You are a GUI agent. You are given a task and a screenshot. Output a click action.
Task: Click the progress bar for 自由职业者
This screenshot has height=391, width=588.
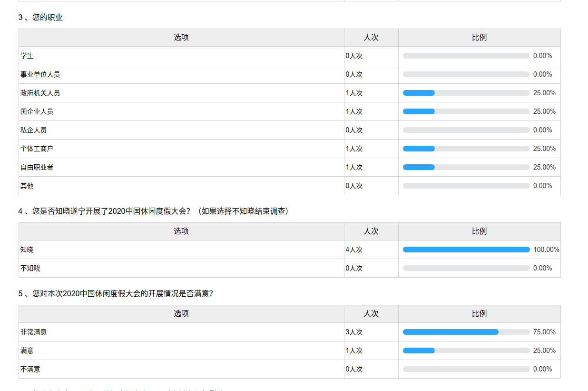click(466, 167)
